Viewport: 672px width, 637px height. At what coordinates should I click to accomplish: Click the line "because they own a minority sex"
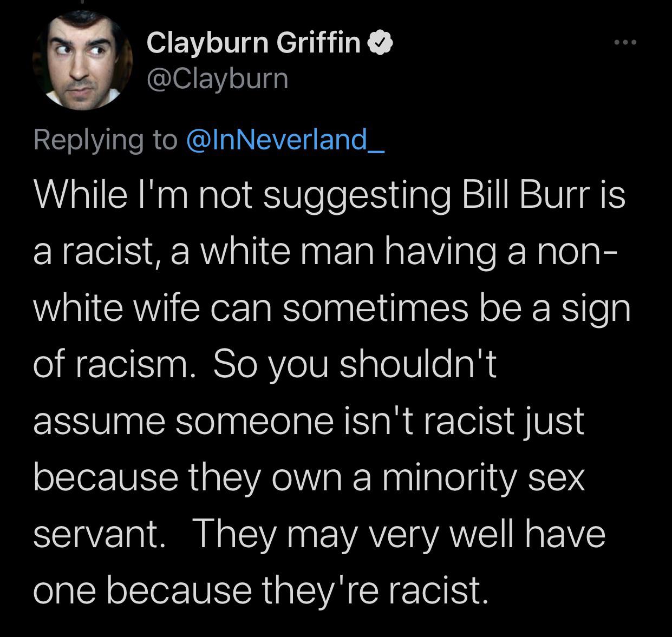309,478
